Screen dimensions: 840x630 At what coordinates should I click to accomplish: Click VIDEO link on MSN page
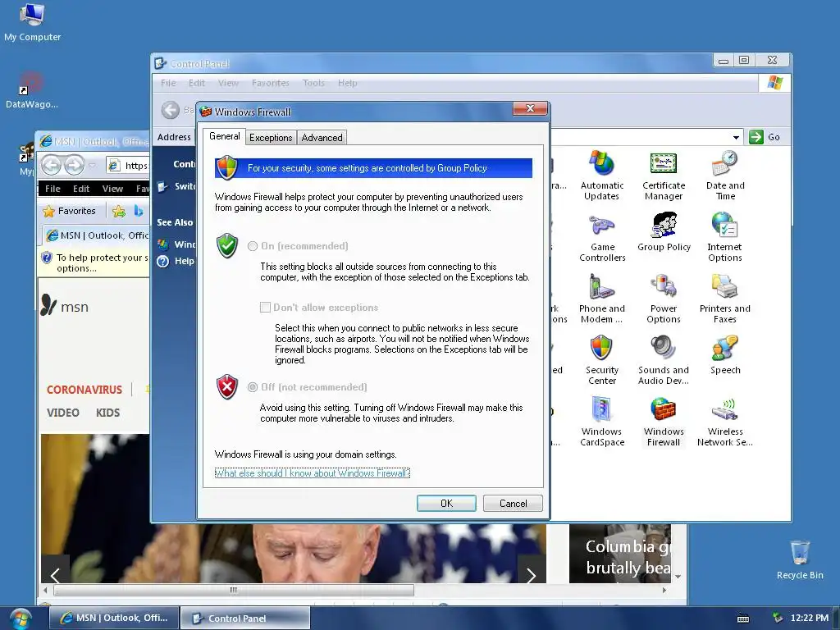[x=62, y=413]
